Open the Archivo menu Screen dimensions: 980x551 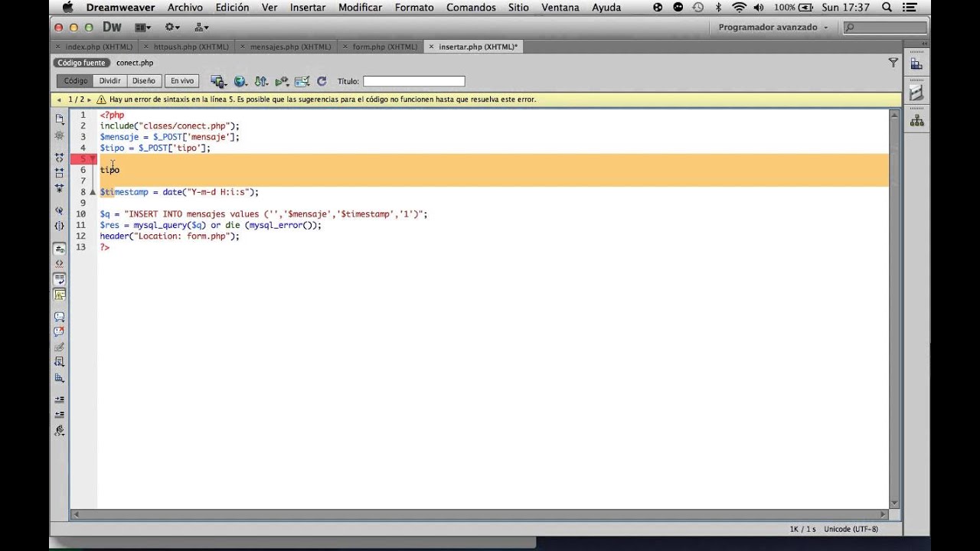coord(185,8)
